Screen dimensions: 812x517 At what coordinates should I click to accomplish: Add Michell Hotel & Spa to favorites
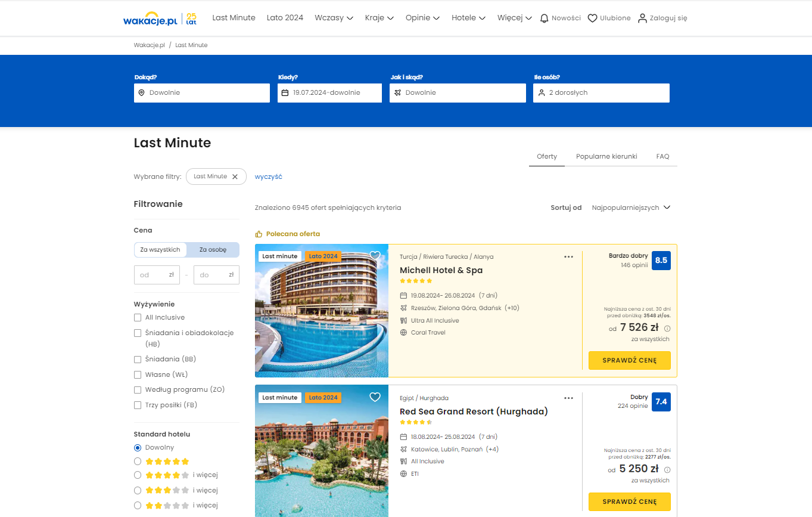point(375,256)
